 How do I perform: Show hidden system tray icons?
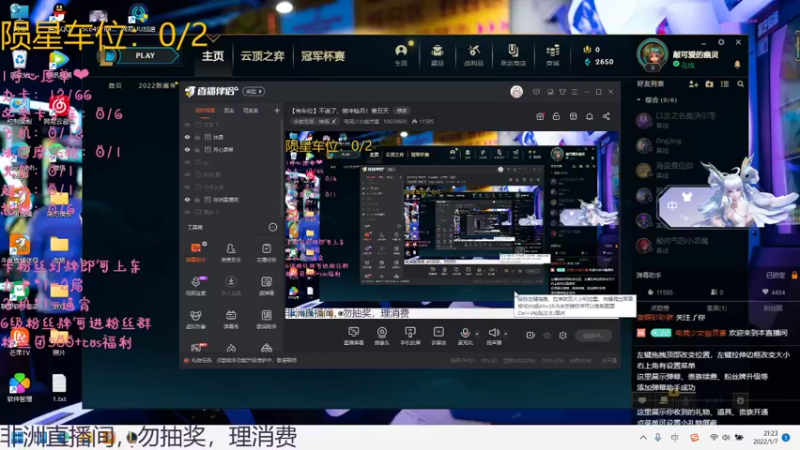(643, 438)
